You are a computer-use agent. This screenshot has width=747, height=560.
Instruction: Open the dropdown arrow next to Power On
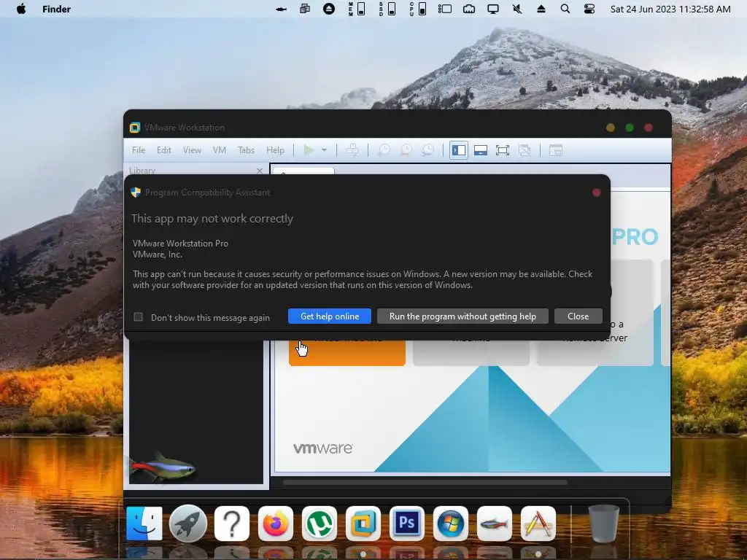324,150
